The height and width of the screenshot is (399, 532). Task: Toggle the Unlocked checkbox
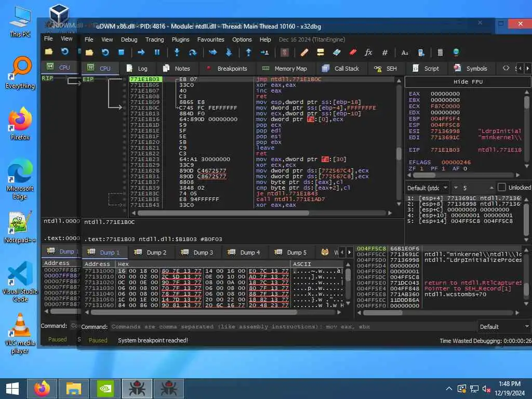(x=501, y=187)
